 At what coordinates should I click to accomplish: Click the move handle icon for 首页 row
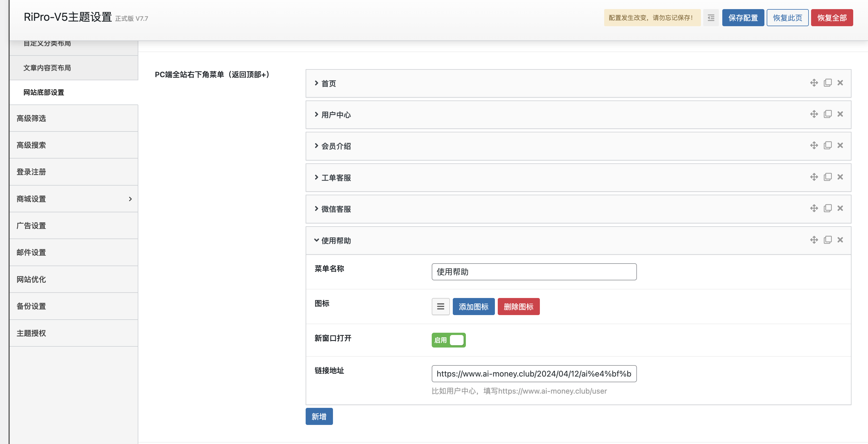click(814, 83)
